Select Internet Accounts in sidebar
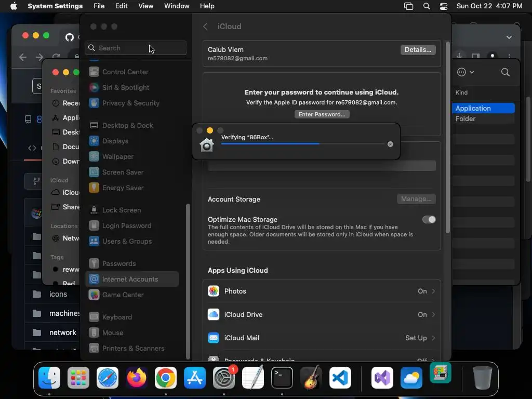 point(132,279)
